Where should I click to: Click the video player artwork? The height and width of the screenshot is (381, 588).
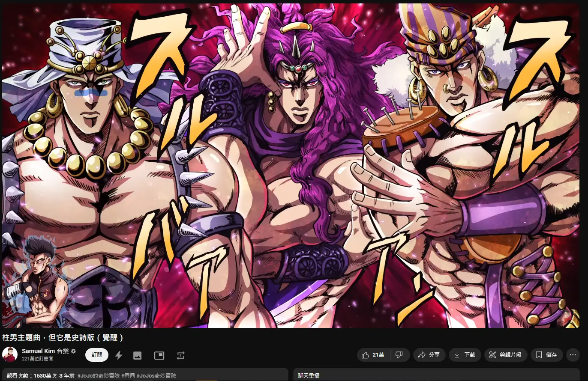click(291, 165)
